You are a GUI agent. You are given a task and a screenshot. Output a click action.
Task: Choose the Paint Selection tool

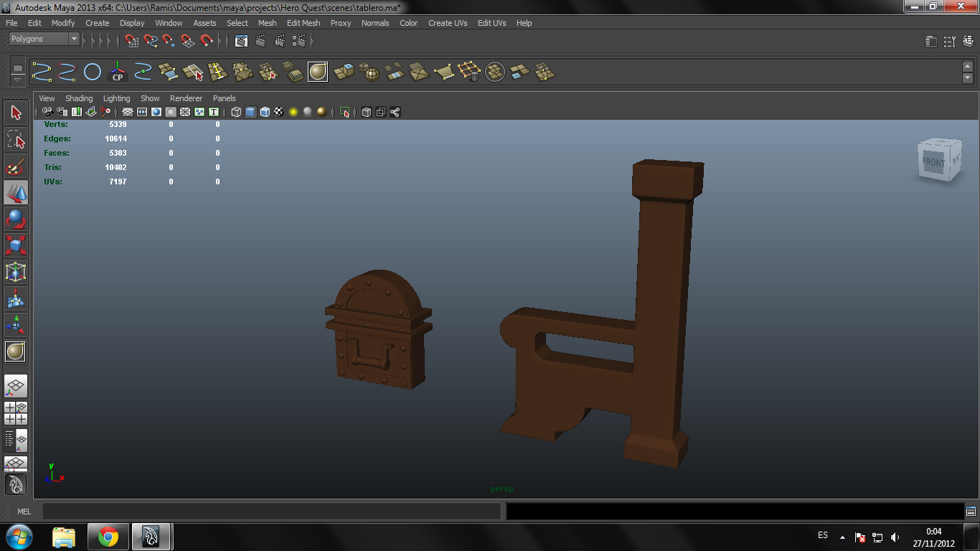click(16, 166)
